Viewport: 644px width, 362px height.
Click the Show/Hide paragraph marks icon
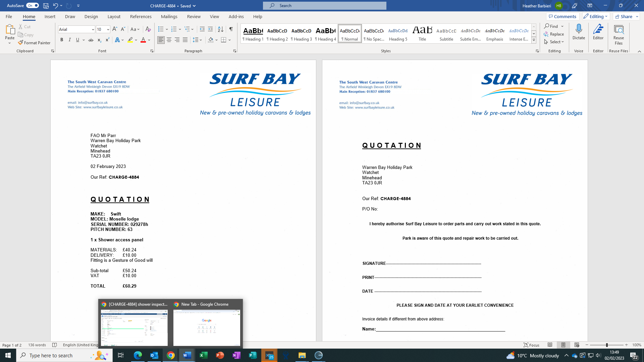coord(231,29)
